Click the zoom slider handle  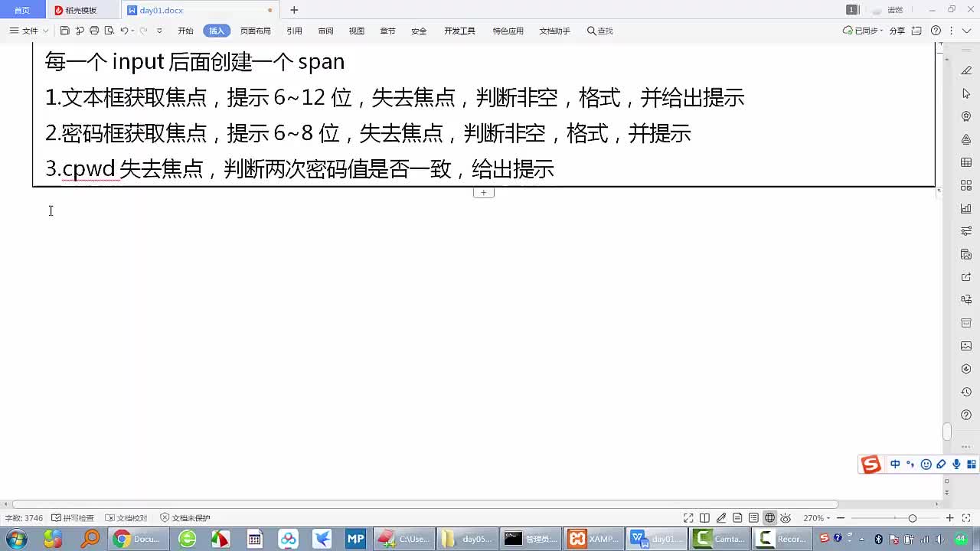pyautogui.click(x=912, y=518)
